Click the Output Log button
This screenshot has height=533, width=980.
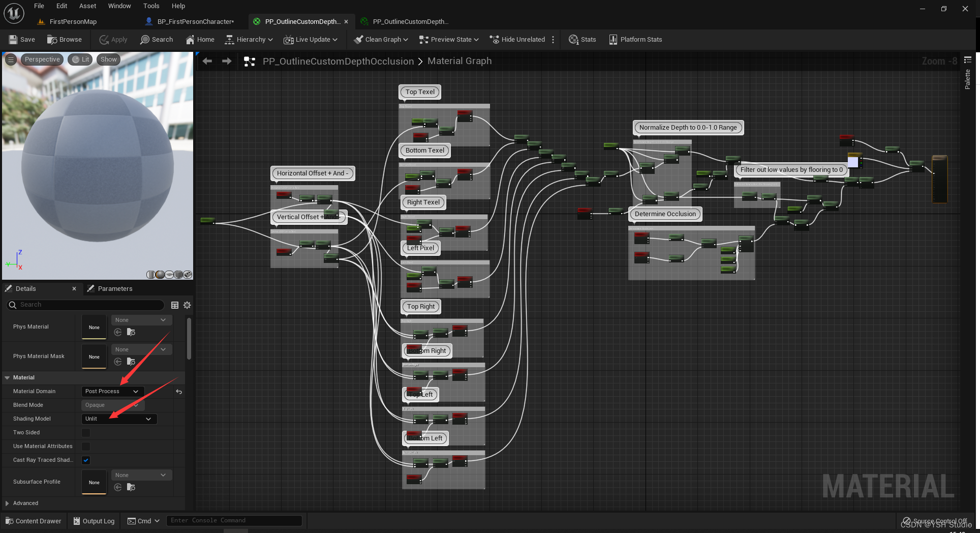tap(94, 521)
